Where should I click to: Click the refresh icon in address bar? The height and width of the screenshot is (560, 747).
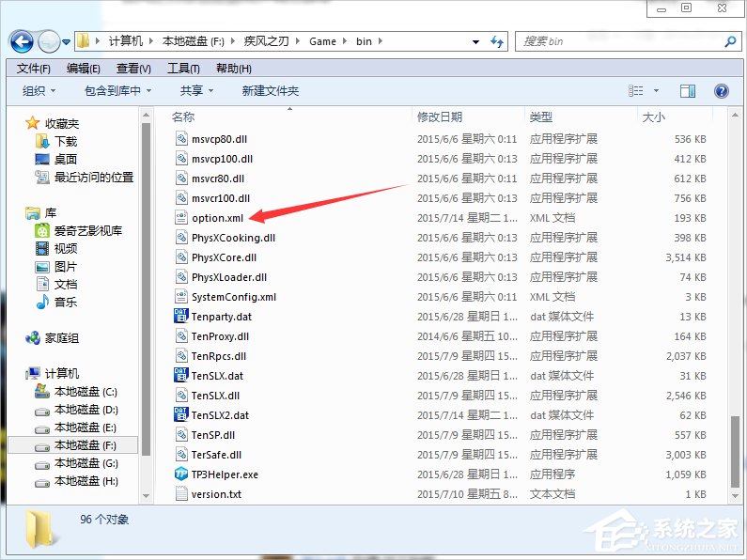pos(497,42)
